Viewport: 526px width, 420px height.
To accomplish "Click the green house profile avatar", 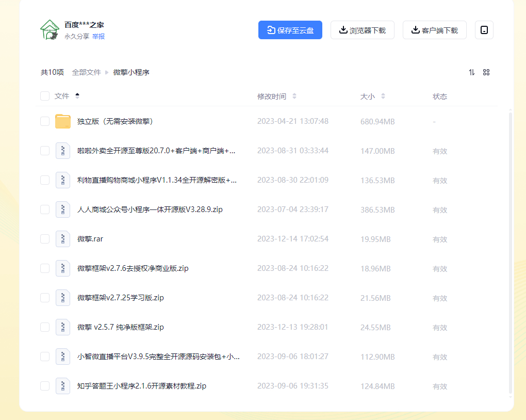I will [50, 30].
